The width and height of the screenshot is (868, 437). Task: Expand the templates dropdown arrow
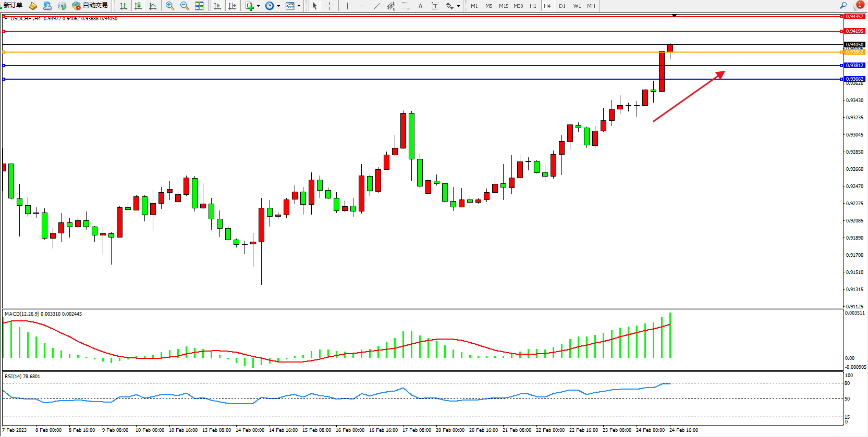[299, 6]
